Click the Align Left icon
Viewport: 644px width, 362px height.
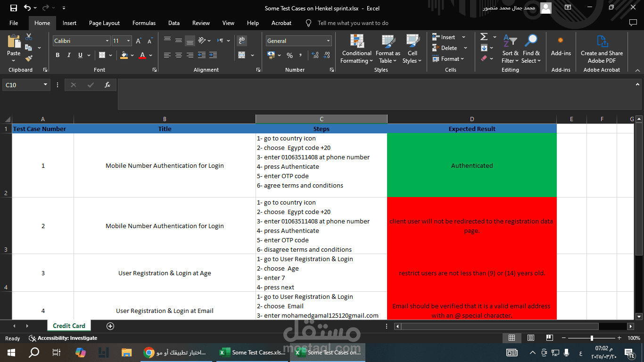pos(167,55)
